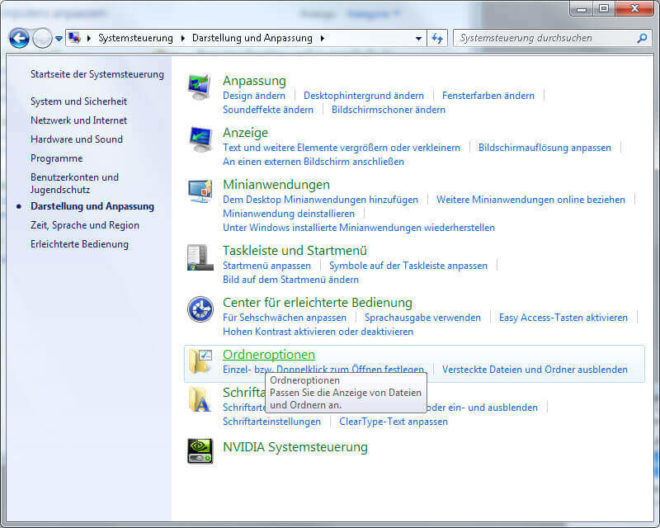This screenshot has width=660, height=528.
Task: Click the Center für erleichterte Bedienung icon
Action: 200,309
